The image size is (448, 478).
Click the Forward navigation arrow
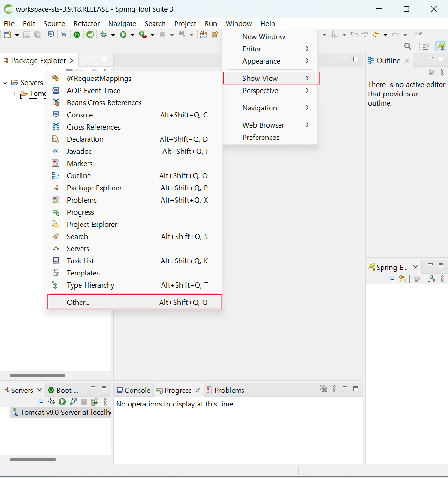point(396,35)
